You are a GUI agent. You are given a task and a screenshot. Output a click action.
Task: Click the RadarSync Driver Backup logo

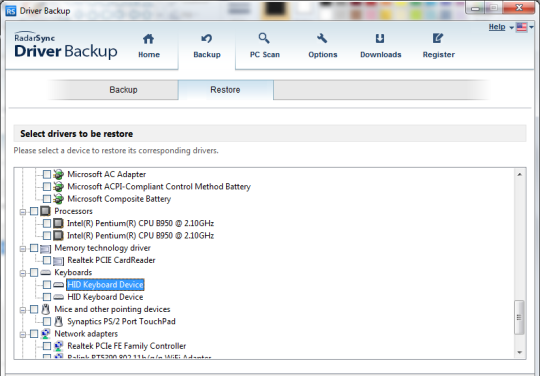click(x=66, y=45)
